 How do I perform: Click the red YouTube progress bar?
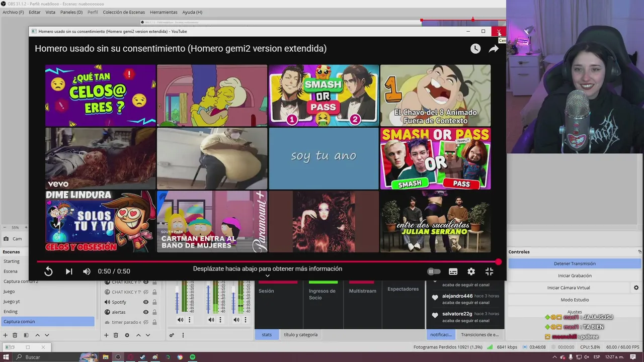click(x=267, y=262)
